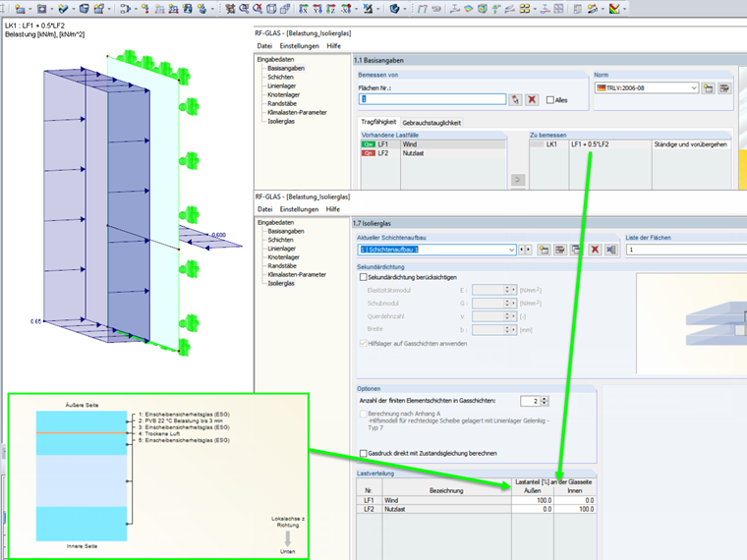The height and width of the screenshot is (560, 747).
Task: Toggle Berechnung nach Anhang A checkbox
Action: (364, 414)
